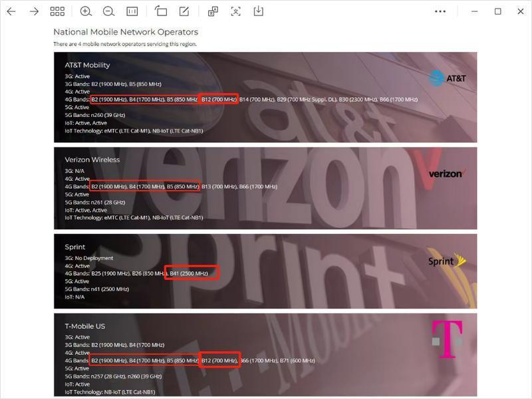Show image at 1:1 actual size
The image size is (532, 399).
point(132,11)
